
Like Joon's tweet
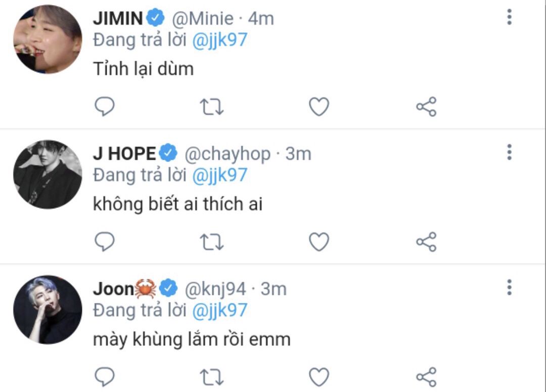(x=319, y=377)
